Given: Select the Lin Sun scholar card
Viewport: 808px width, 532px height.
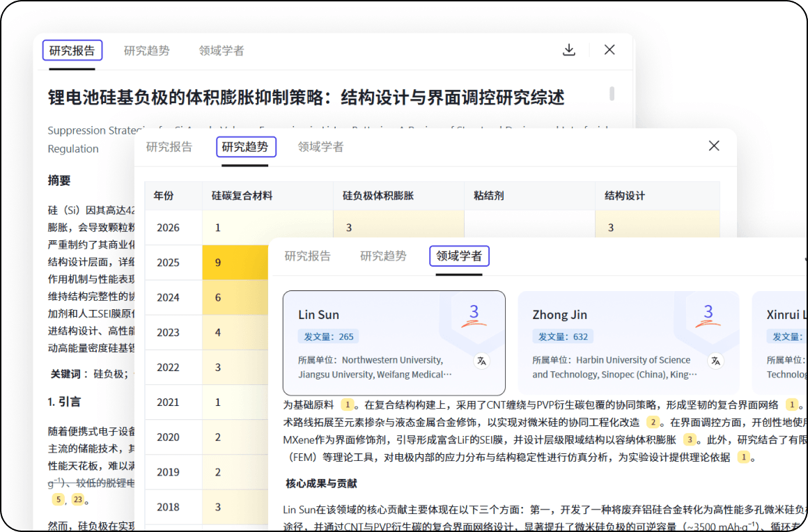Looking at the screenshot, I should click(x=394, y=343).
